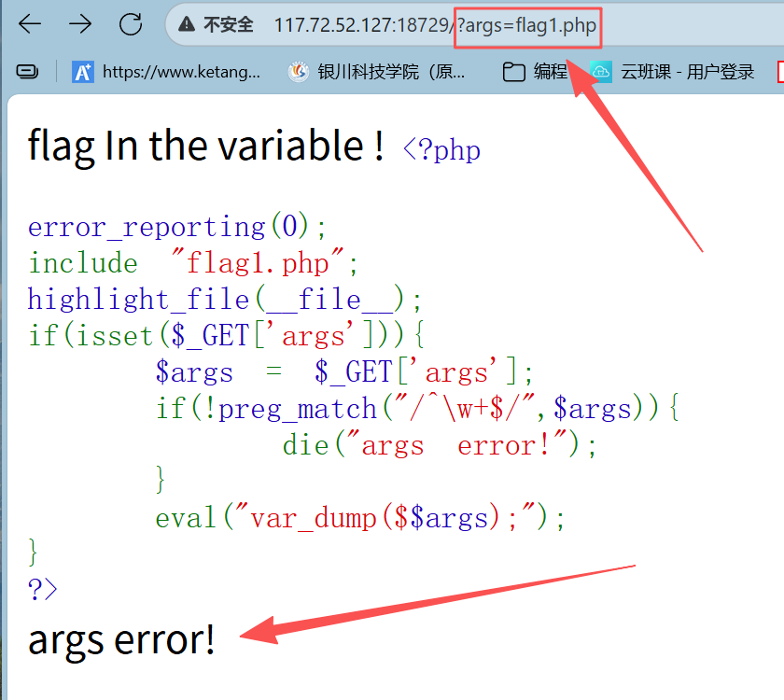Click the <?php opening tag
The height and width of the screenshot is (700, 784).
click(441, 149)
